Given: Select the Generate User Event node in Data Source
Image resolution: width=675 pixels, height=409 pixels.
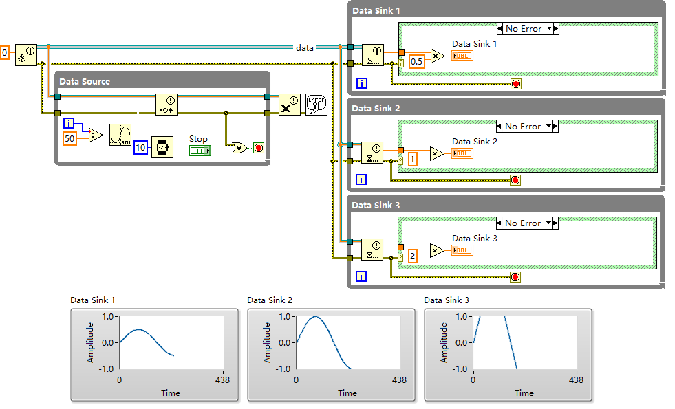Looking at the screenshot, I should [x=169, y=104].
